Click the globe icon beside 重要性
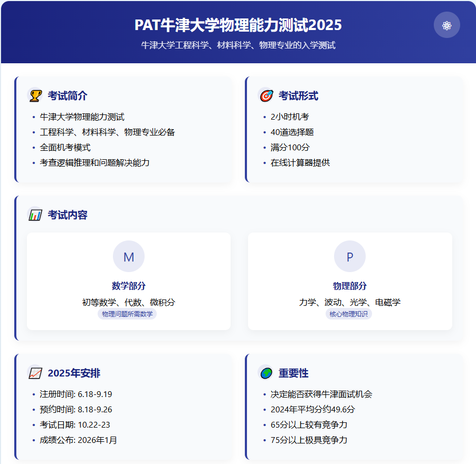 coord(266,373)
